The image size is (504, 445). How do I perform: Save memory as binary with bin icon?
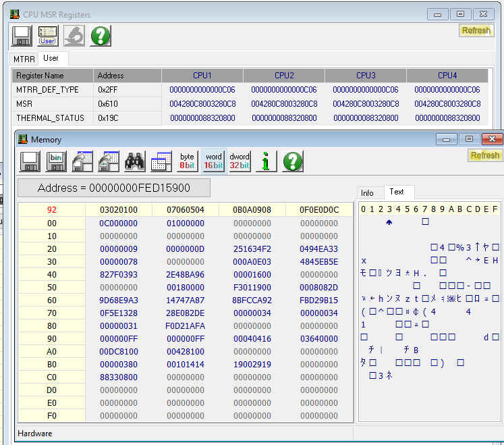[x=57, y=161]
